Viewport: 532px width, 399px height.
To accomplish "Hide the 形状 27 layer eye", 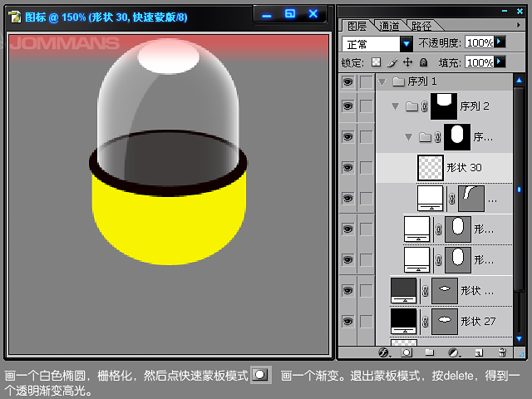I will [348, 320].
